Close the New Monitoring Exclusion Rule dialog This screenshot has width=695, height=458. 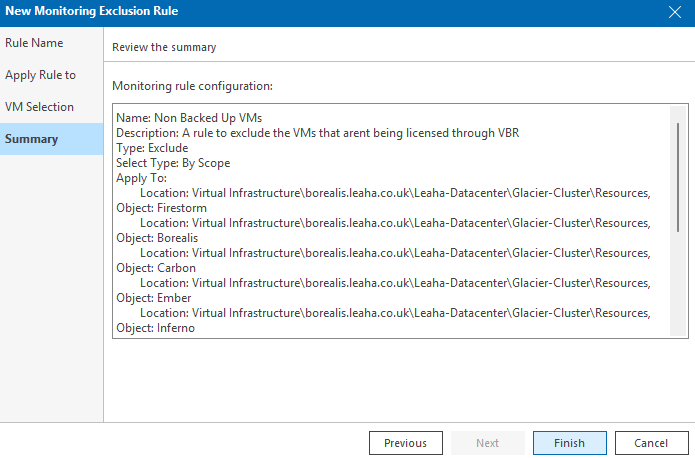coord(675,12)
